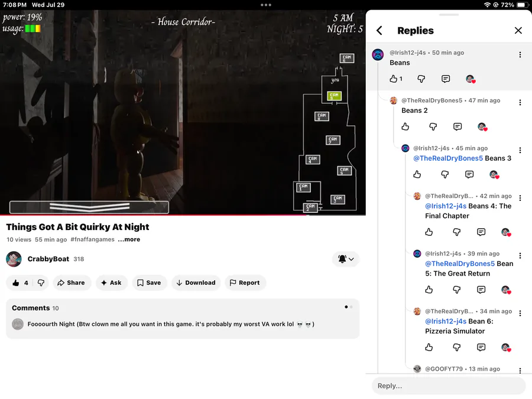
Task: Open options for 'Bean 5: The Great Return'
Action: (x=520, y=255)
